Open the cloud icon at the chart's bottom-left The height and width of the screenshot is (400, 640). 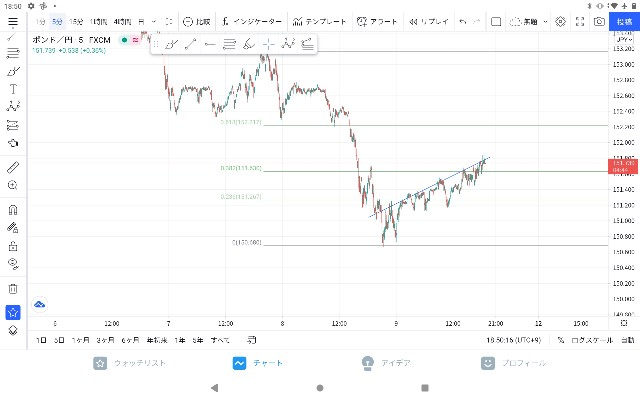point(40,304)
